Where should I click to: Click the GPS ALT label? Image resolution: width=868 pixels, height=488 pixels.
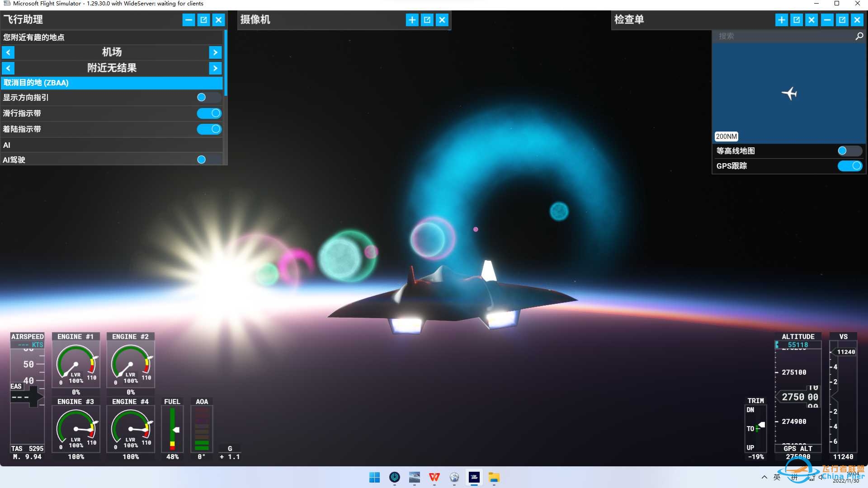(x=798, y=449)
